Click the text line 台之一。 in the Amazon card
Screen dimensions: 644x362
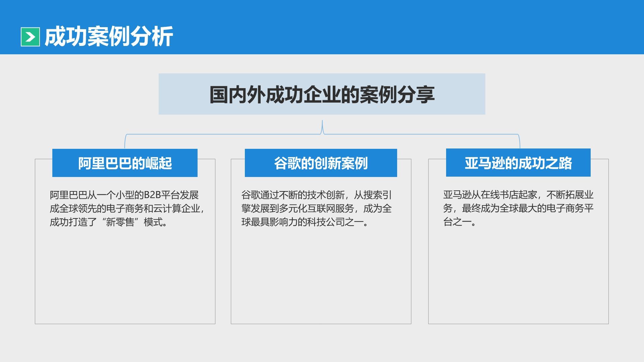coord(460,222)
